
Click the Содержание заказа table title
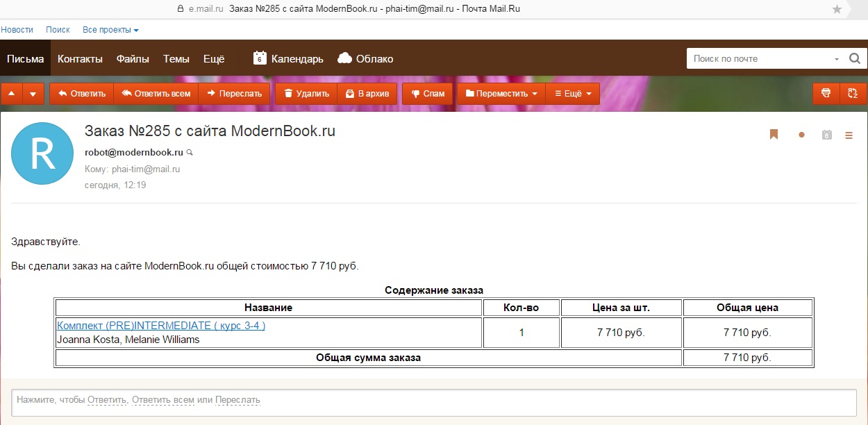(434, 290)
